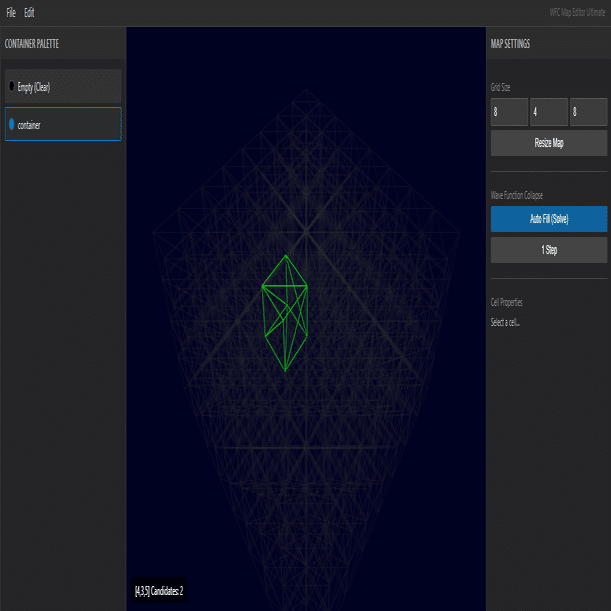Click the Wave Function Collapse label

click(x=517, y=195)
